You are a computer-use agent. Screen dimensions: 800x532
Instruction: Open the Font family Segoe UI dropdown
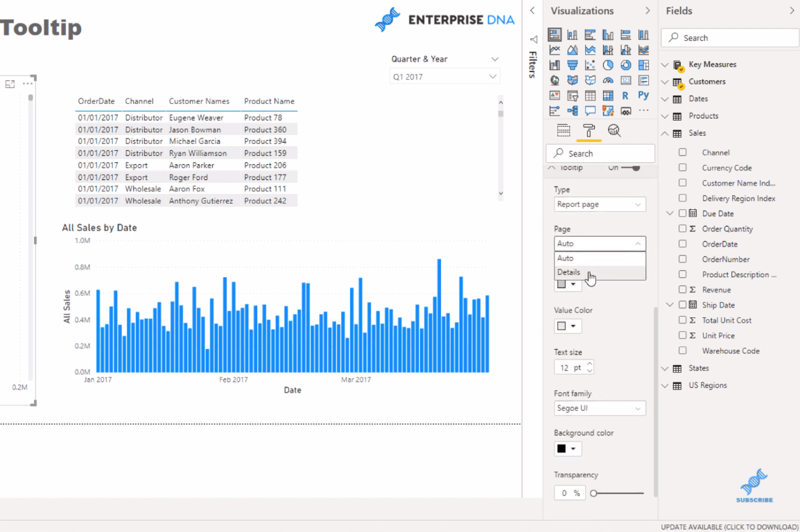coord(600,408)
